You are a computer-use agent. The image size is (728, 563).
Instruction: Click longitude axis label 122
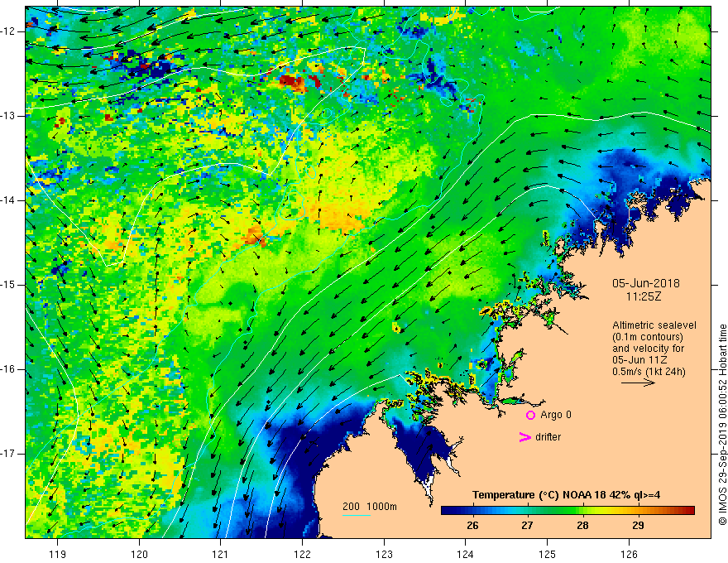(x=302, y=554)
